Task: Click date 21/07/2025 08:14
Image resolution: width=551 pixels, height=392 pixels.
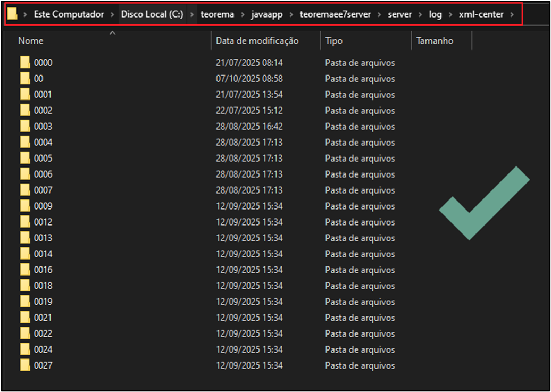Action: 249,63
